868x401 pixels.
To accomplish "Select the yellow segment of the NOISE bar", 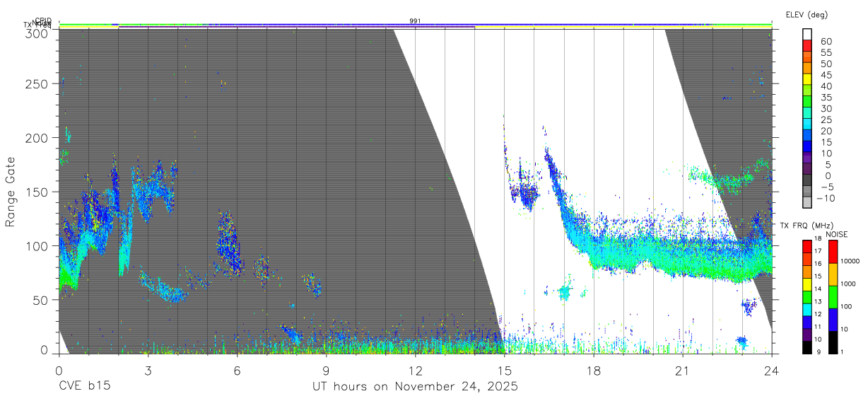I will coord(832,274).
